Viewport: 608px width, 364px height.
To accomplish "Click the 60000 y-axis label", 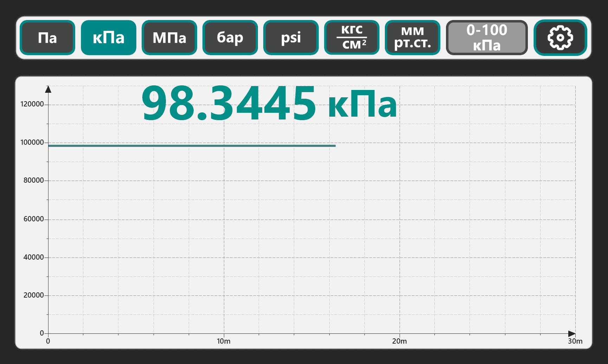I will click(34, 219).
